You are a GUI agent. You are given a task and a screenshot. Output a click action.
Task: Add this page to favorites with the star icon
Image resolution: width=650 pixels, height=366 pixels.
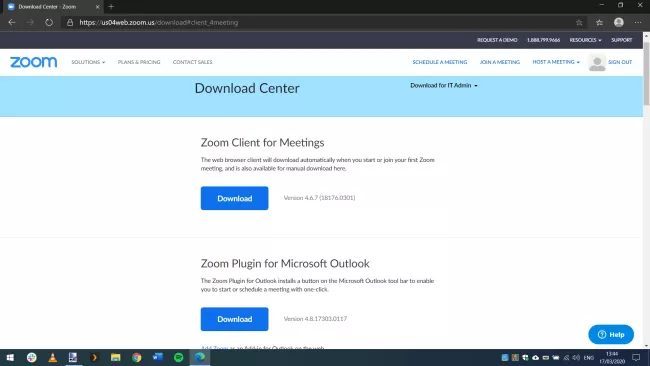pyautogui.click(x=579, y=22)
